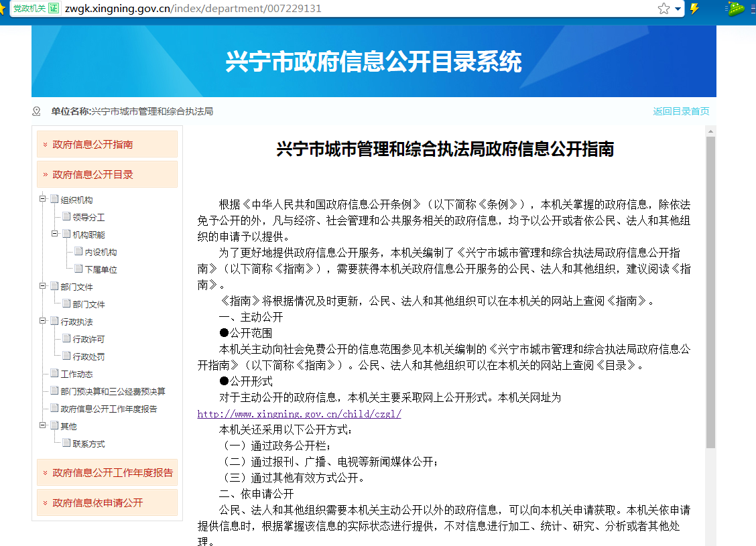The width and height of the screenshot is (756, 546).
Task: Open the www.xingning.gov.cn/child/czgl link
Action: [300, 414]
